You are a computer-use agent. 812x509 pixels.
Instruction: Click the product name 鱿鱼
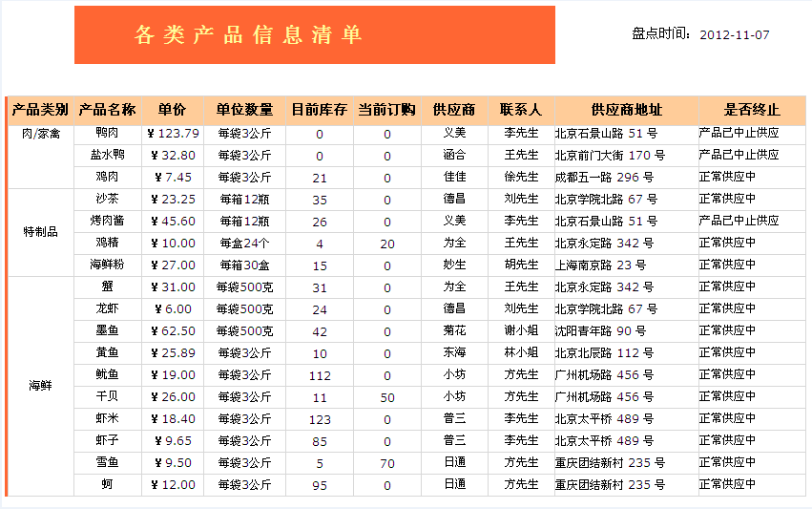click(x=107, y=374)
